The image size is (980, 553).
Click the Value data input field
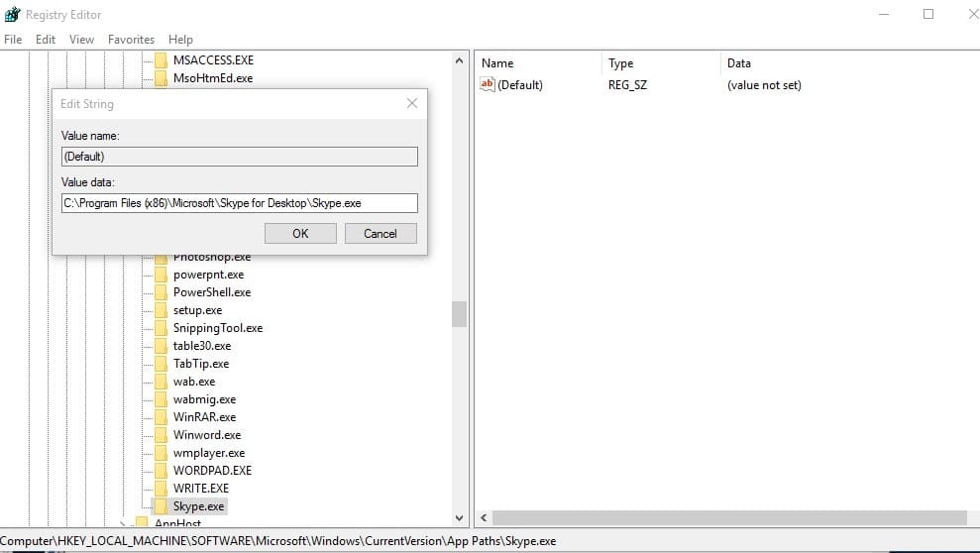click(x=240, y=203)
